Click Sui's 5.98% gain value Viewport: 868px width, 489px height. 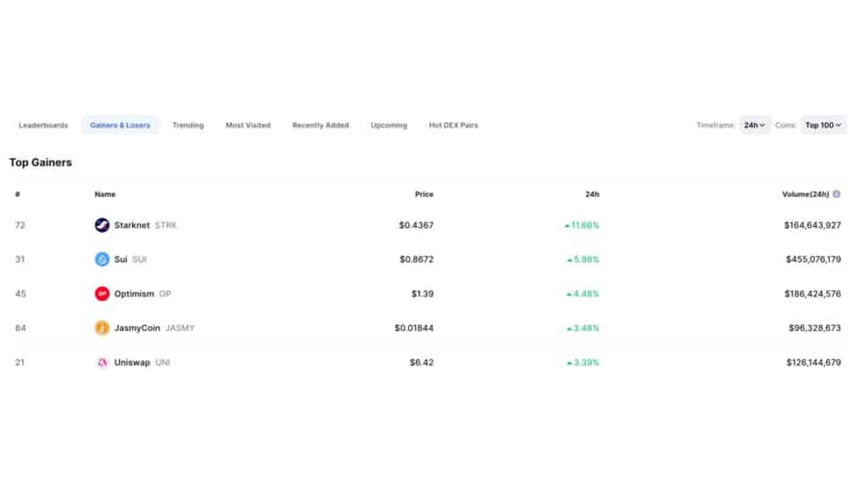click(x=583, y=260)
